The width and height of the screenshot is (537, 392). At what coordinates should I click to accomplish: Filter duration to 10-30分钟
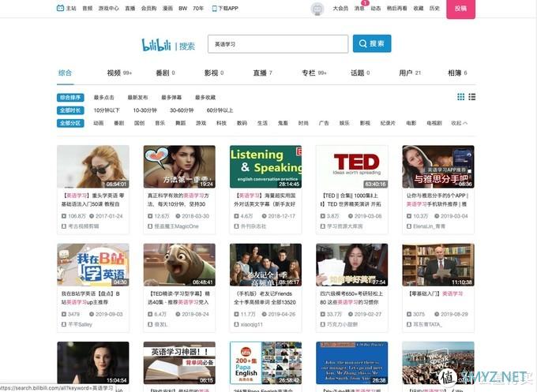pyautogui.click(x=145, y=110)
